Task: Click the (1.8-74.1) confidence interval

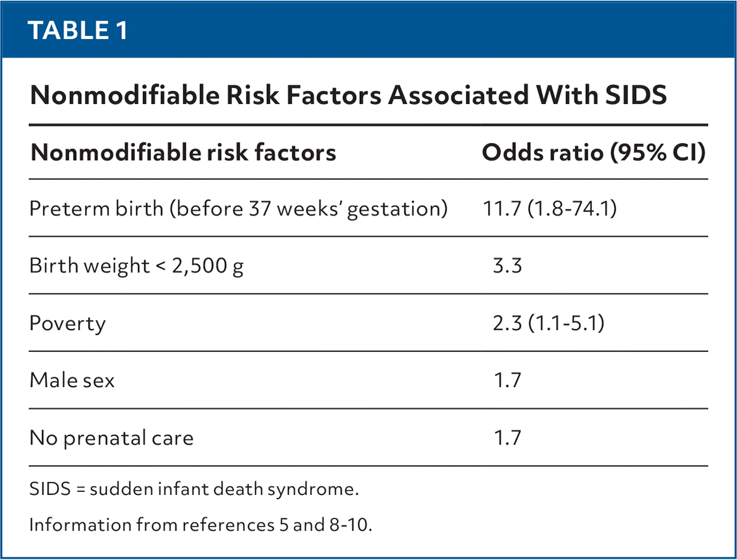Action: (572, 208)
